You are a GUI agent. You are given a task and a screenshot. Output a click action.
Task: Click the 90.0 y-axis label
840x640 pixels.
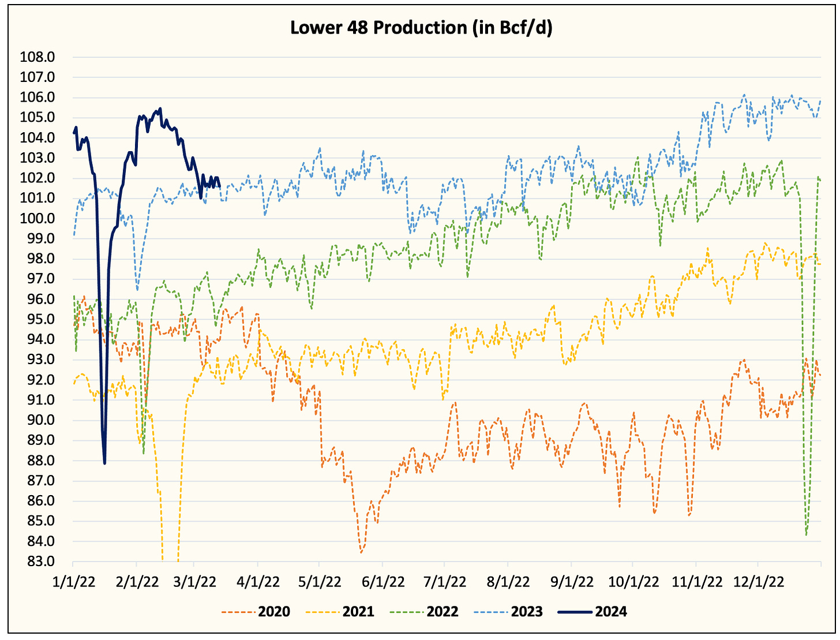tap(42, 421)
